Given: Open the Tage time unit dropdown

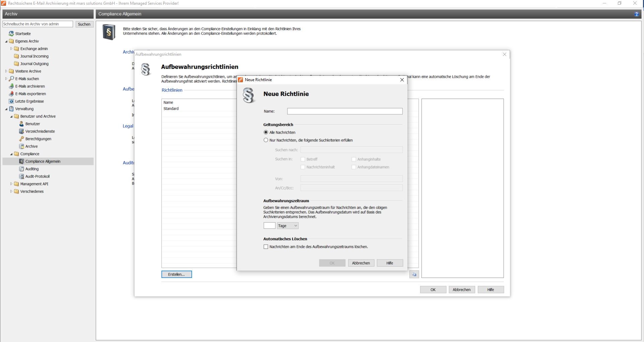Looking at the screenshot, I should click(x=287, y=226).
